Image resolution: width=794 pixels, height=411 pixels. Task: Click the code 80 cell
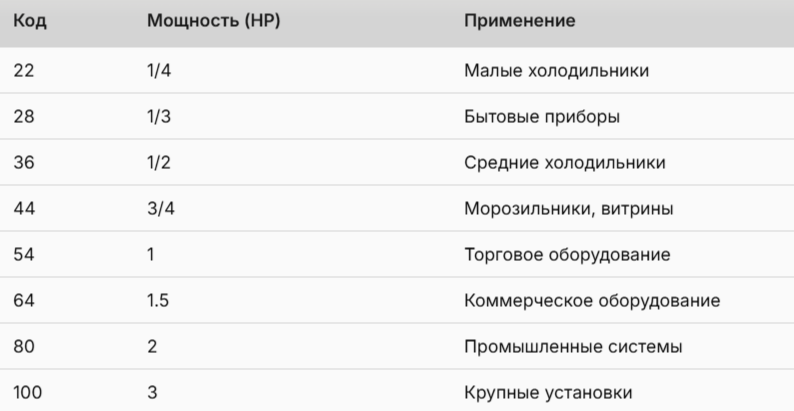click(x=26, y=346)
